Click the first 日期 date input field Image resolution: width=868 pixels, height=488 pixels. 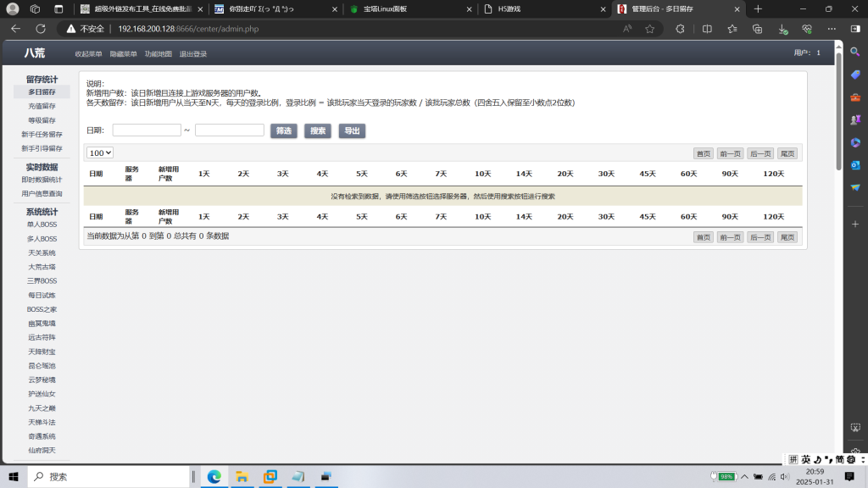[x=147, y=130]
